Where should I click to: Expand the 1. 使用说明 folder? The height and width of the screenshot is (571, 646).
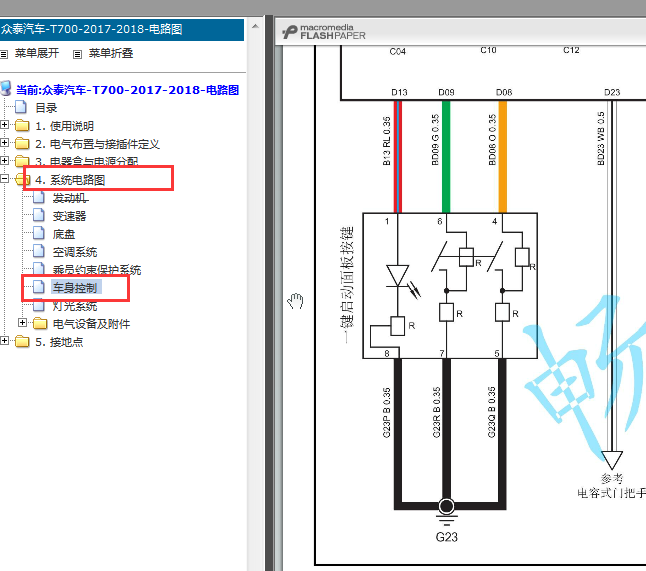(5, 124)
